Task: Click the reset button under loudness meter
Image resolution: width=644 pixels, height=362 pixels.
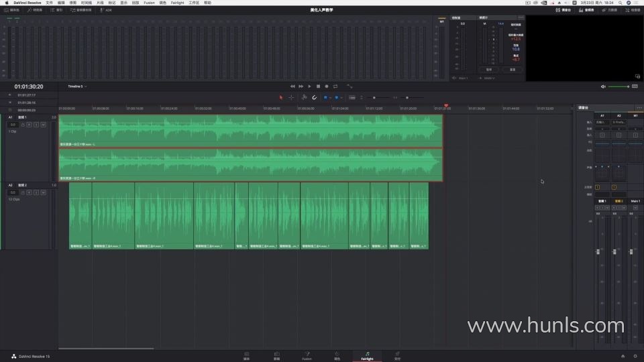Action: [x=512, y=69]
